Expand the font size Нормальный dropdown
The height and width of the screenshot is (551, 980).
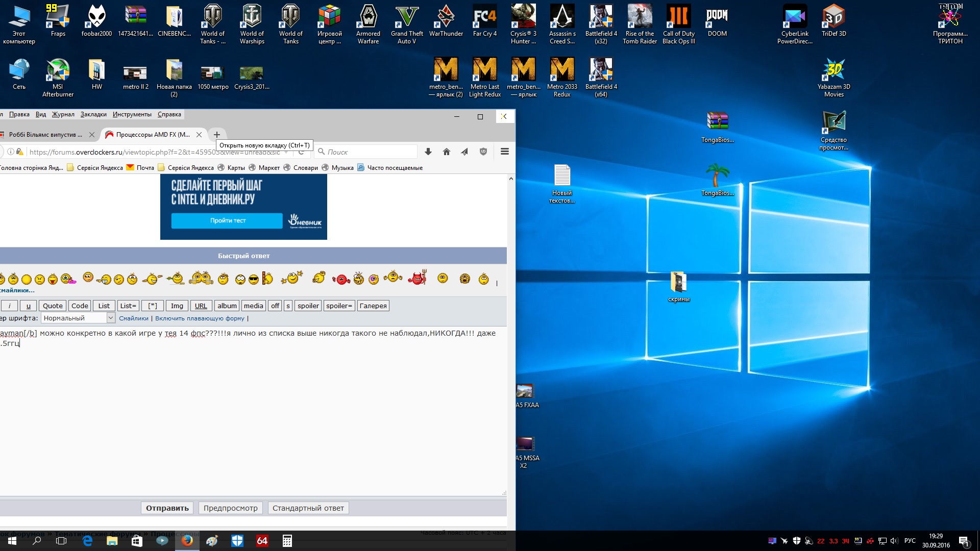110,318
